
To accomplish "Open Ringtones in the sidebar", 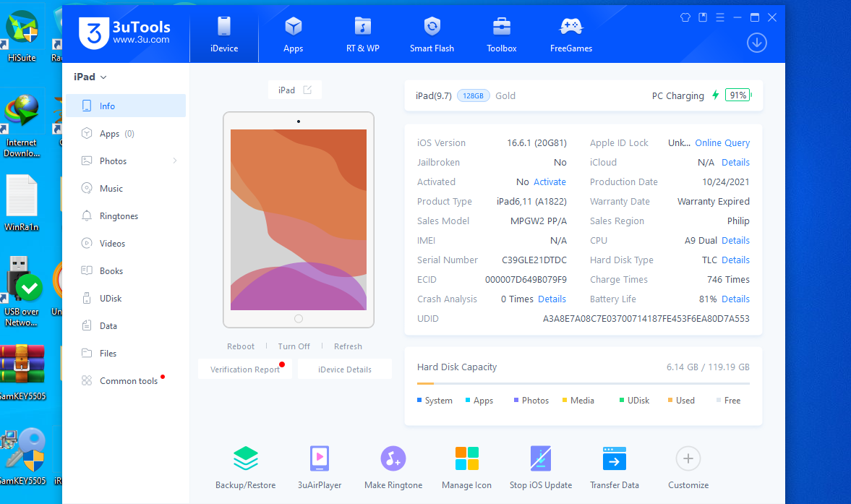I will pyautogui.click(x=126, y=216).
